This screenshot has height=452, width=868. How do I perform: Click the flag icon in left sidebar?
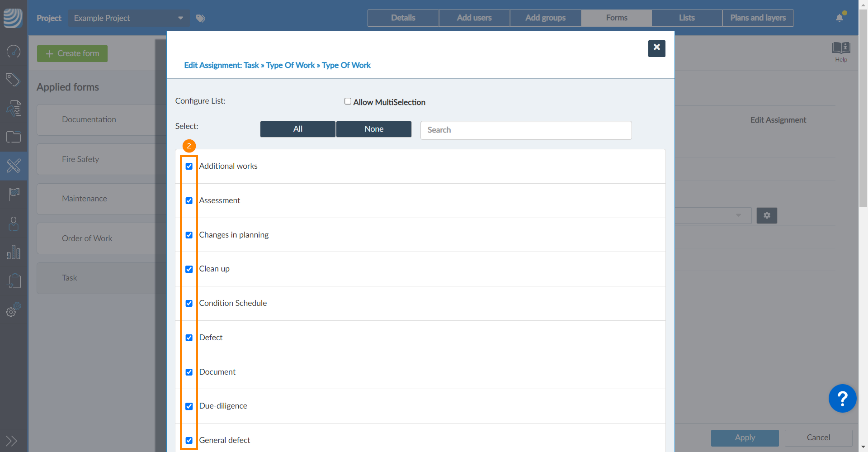(x=14, y=194)
